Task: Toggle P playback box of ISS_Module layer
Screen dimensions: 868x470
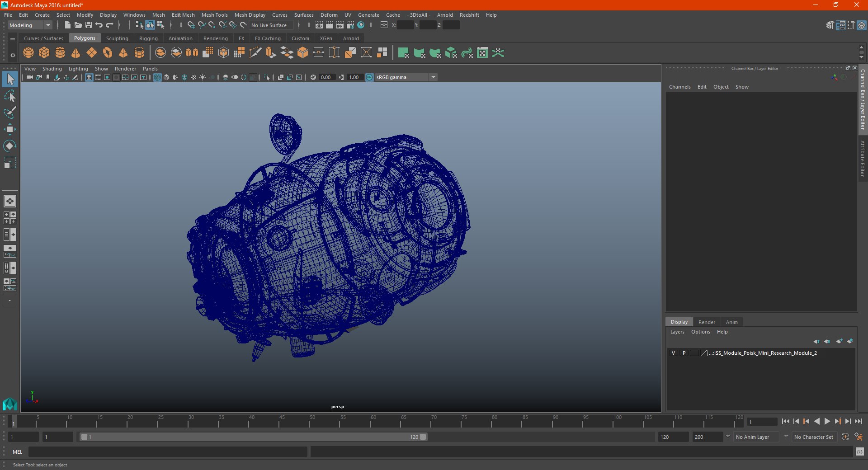Action: (x=684, y=353)
